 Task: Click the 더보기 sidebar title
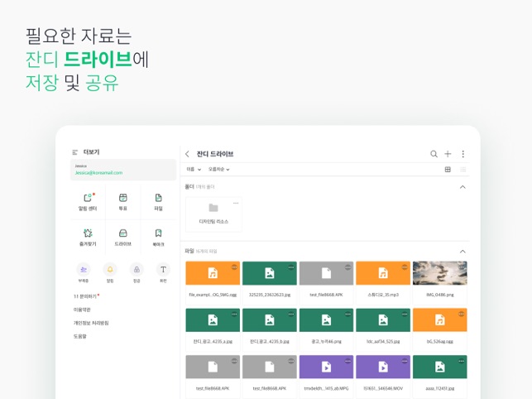(91, 151)
